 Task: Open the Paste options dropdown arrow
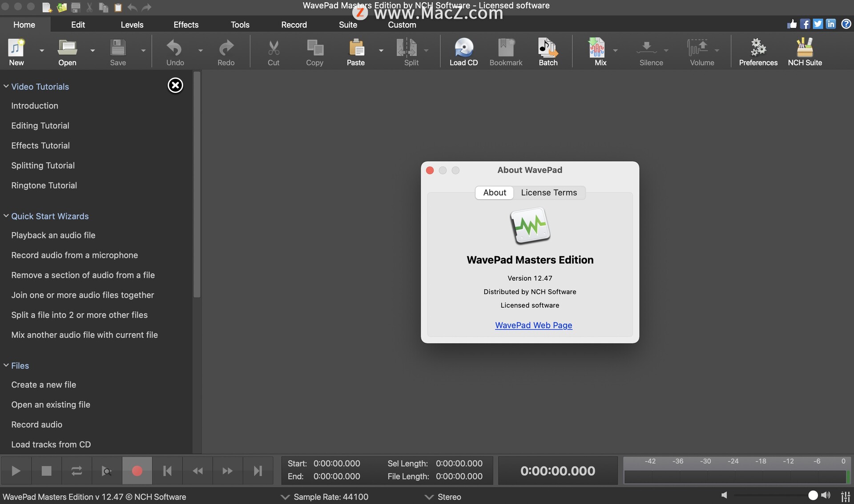(x=381, y=51)
